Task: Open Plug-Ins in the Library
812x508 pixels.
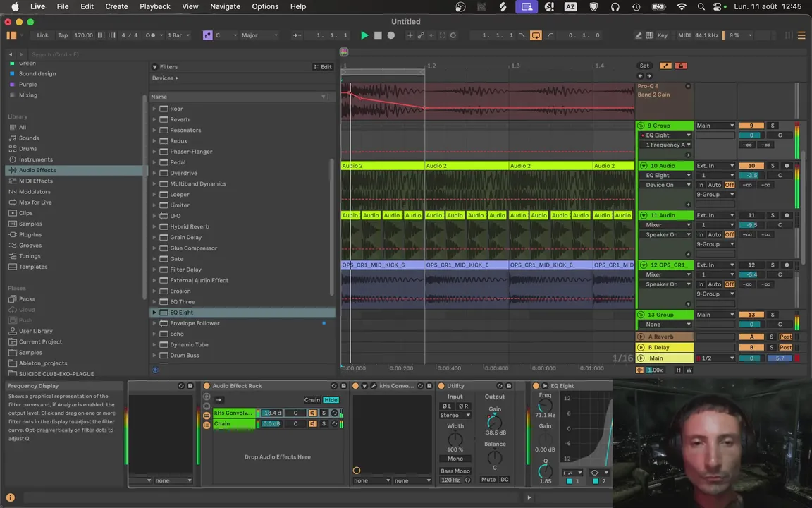Action: pos(30,234)
